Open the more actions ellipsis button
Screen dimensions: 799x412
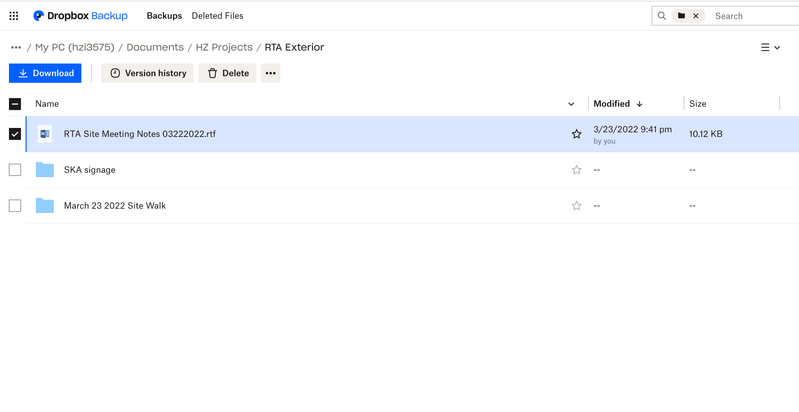click(x=270, y=73)
